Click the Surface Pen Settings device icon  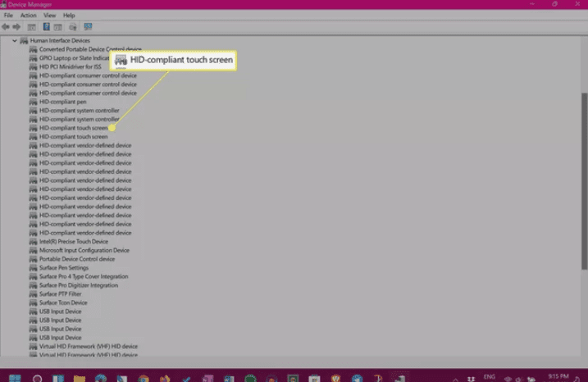(34, 268)
